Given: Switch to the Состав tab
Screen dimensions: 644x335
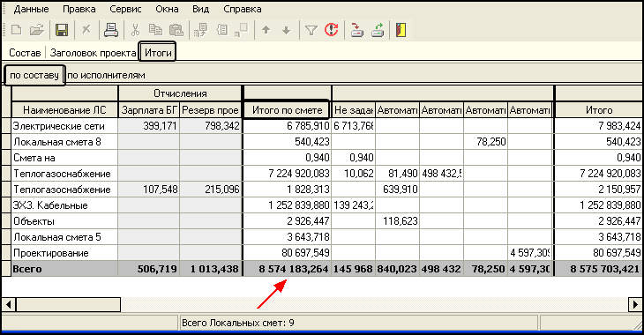Looking at the screenshot, I should [25, 53].
